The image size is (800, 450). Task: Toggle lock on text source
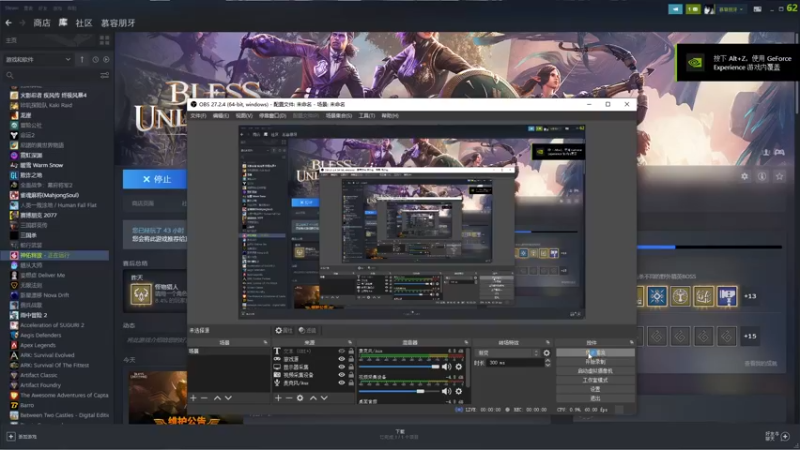pyautogui.click(x=351, y=352)
